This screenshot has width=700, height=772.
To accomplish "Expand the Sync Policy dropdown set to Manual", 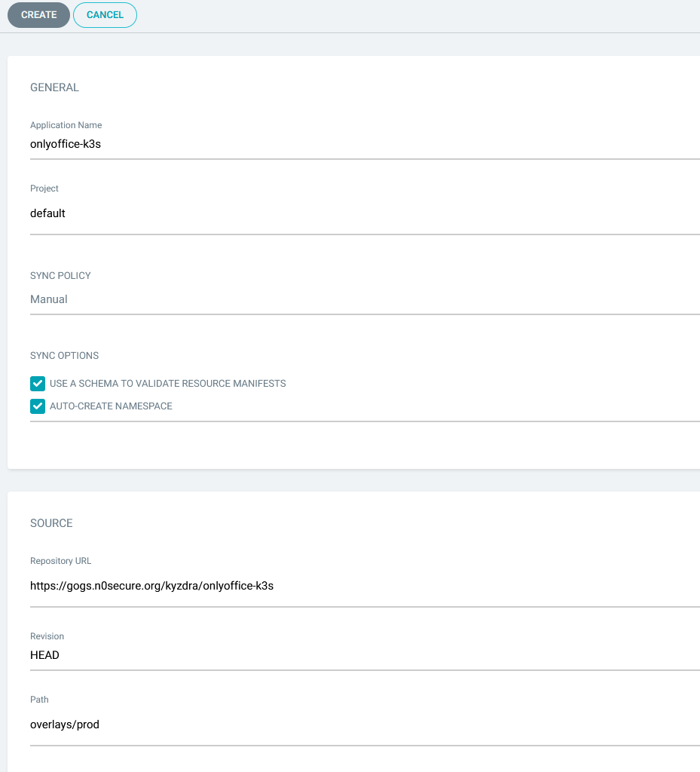I will pyautogui.click(x=365, y=299).
